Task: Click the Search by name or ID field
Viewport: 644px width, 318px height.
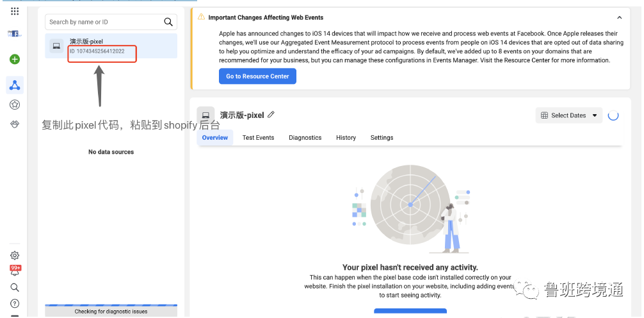Action: pyautogui.click(x=111, y=22)
